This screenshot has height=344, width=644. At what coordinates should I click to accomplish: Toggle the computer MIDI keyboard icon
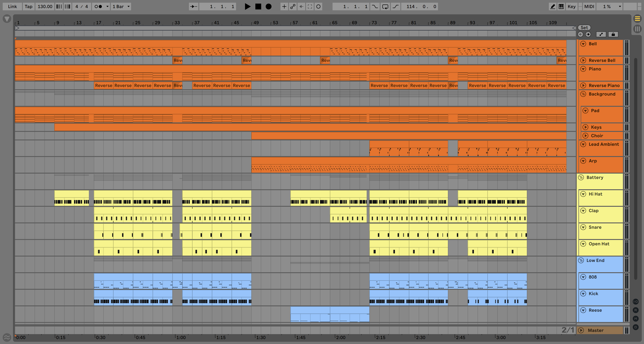pos(561,7)
